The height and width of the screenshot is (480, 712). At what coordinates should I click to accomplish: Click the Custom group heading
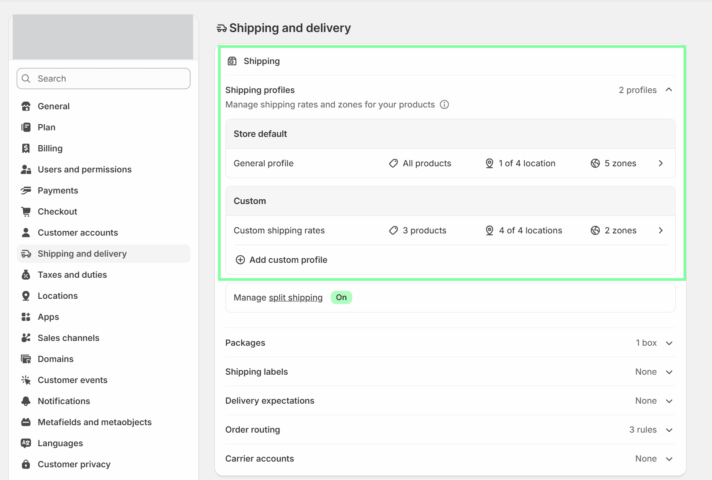(250, 201)
